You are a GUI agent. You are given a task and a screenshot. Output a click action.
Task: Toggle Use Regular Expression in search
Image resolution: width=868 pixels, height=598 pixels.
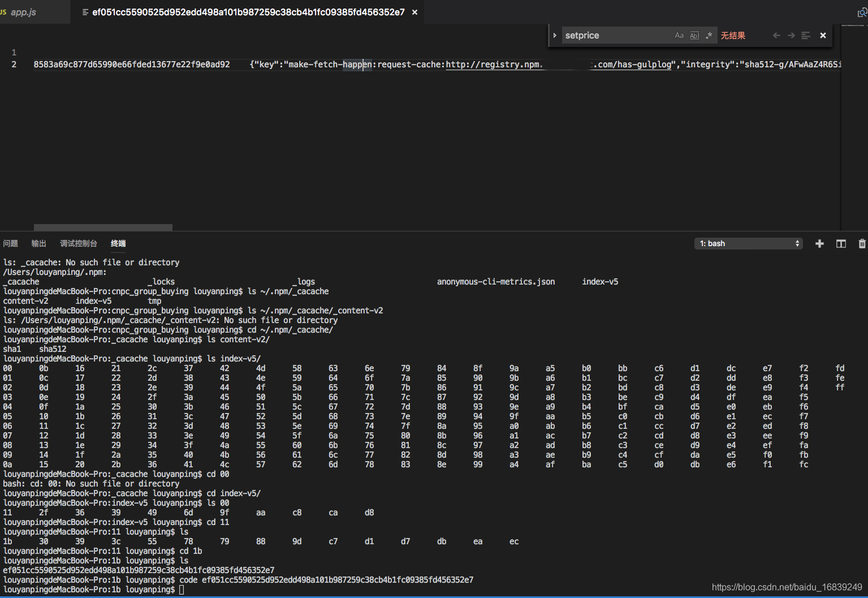(x=709, y=35)
